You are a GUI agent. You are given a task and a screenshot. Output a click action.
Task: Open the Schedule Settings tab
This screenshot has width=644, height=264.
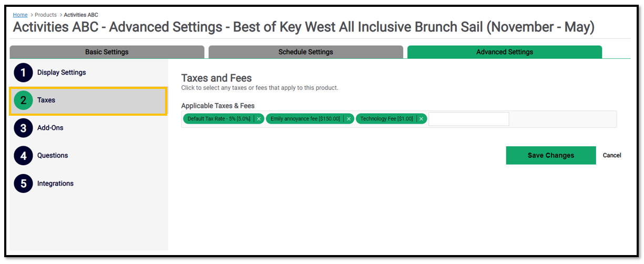(x=305, y=52)
